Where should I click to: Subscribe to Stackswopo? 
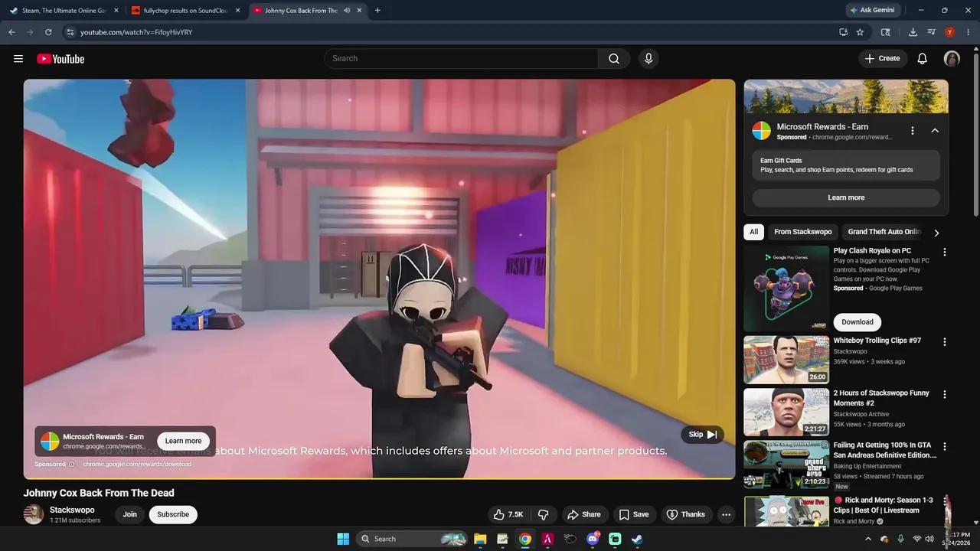click(173, 514)
